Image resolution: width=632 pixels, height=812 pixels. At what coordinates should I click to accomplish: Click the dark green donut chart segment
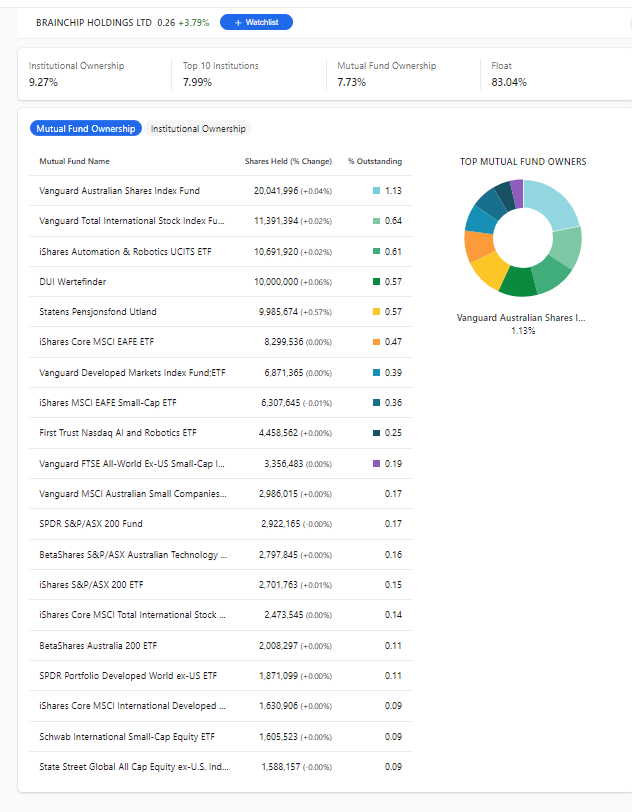pyautogui.click(x=519, y=282)
